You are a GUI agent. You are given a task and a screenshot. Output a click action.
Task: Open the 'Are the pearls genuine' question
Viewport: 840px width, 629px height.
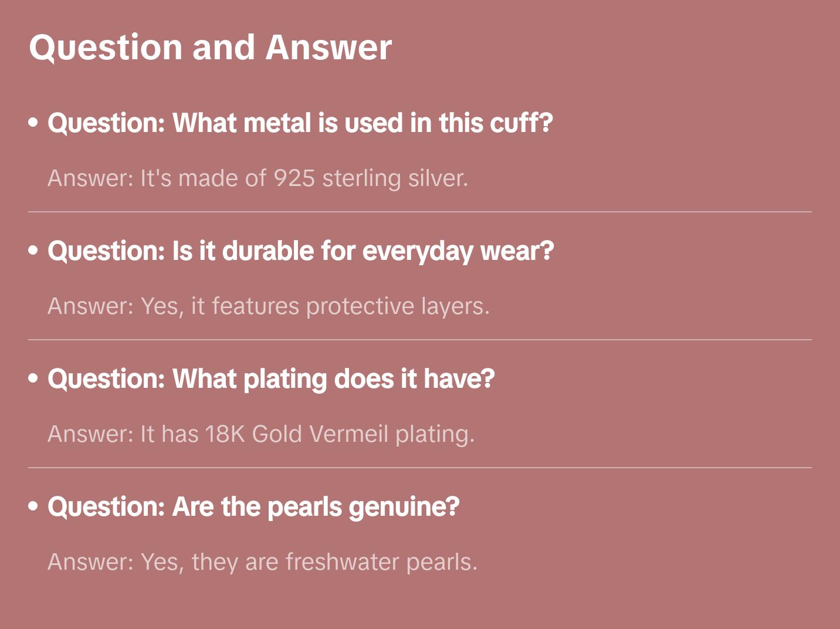253,507
